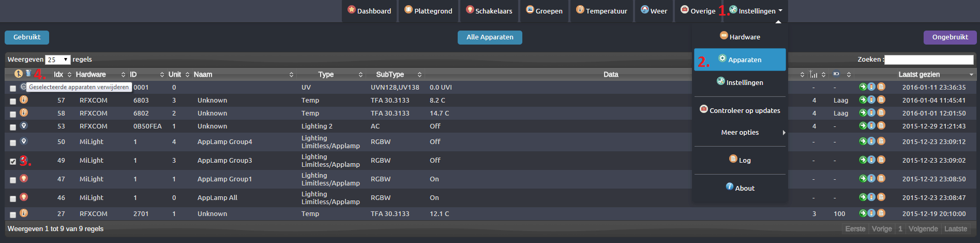The height and width of the screenshot is (243, 980).
Task: Select the checkbox for Idx 57 device
Action: (x=13, y=101)
